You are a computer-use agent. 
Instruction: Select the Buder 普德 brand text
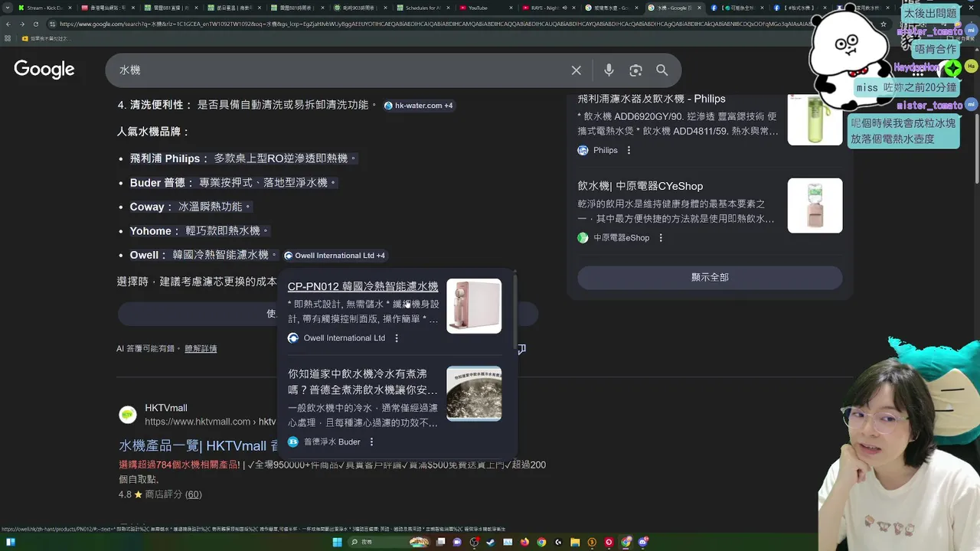tap(158, 183)
